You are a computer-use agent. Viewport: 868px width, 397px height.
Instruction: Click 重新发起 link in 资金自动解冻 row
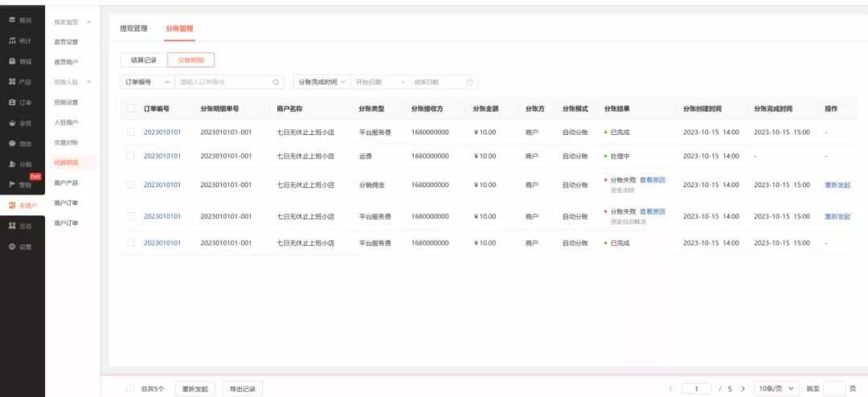pyautogui.click(x=837, y=216)
